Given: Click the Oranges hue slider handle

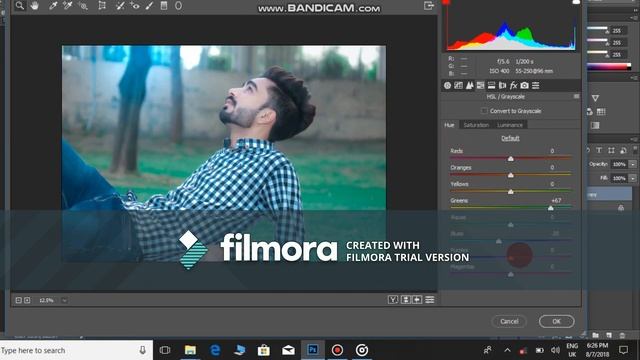Looking at the screenshot, I should point(511,176).
